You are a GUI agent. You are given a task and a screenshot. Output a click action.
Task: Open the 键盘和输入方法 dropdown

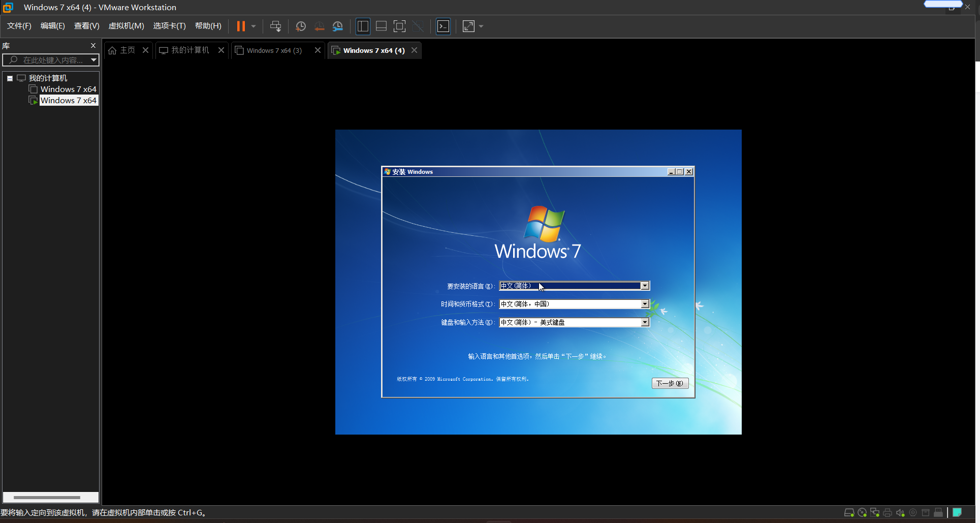tap(645, 322)
